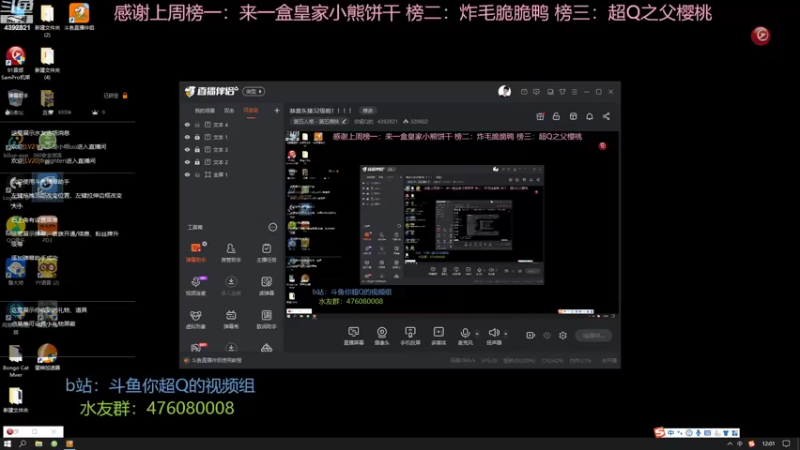Expand toolbox more options circle

tap(272, 227)
